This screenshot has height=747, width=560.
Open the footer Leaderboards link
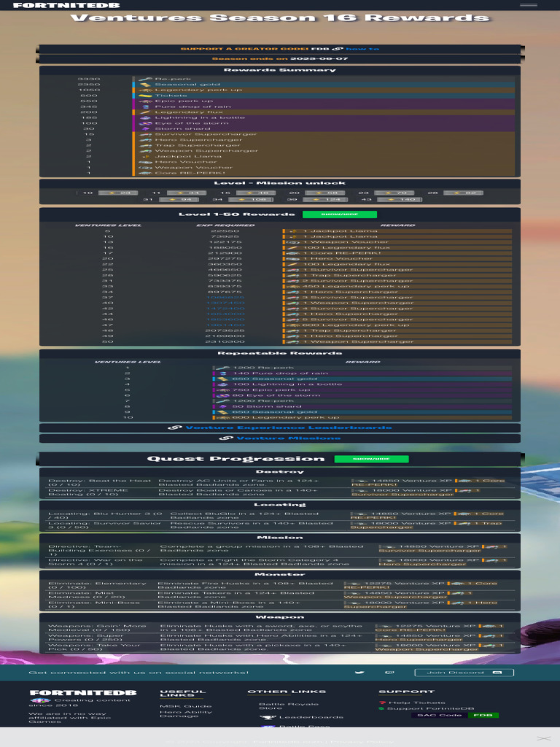(311, 717)
